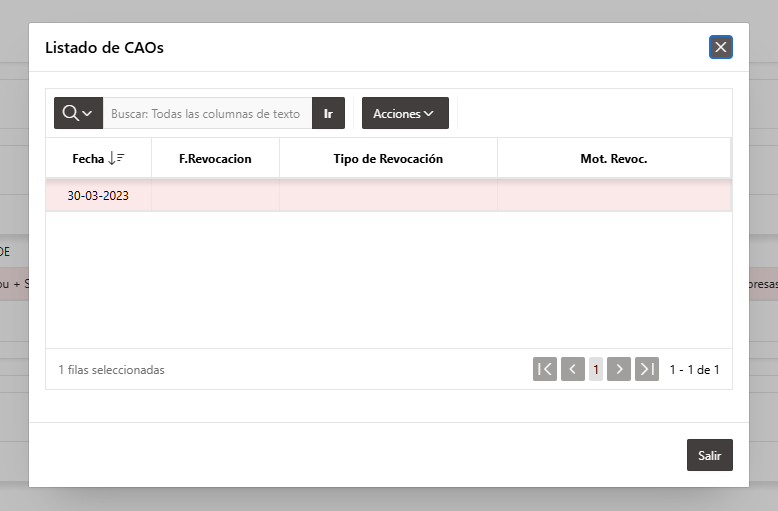Click empty Mot. Revoc. cell in selected row

(x=614, y=195)
